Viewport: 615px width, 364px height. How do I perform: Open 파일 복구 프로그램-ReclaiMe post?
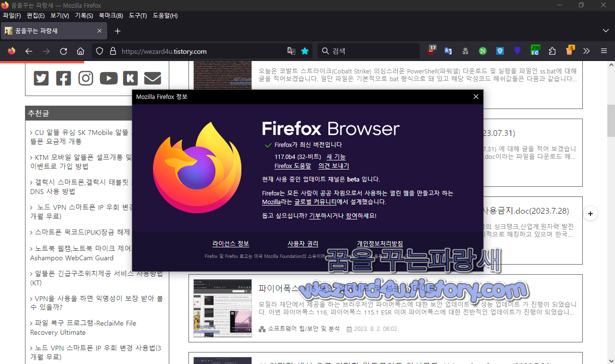pos(83,328)
